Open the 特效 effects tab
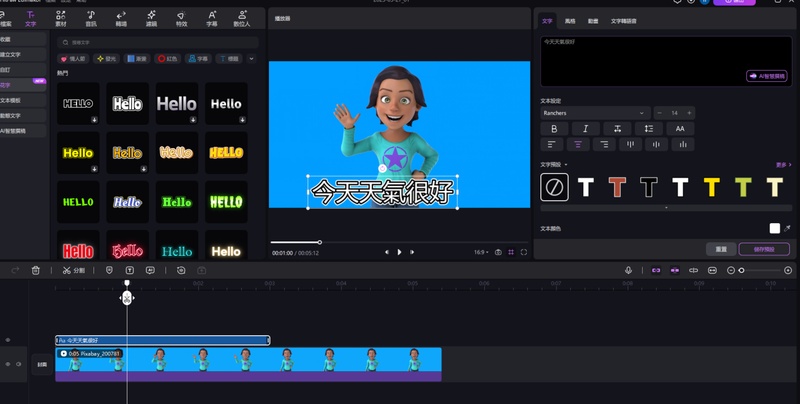The width and height of the screenshot is (800, 404). 182,18
